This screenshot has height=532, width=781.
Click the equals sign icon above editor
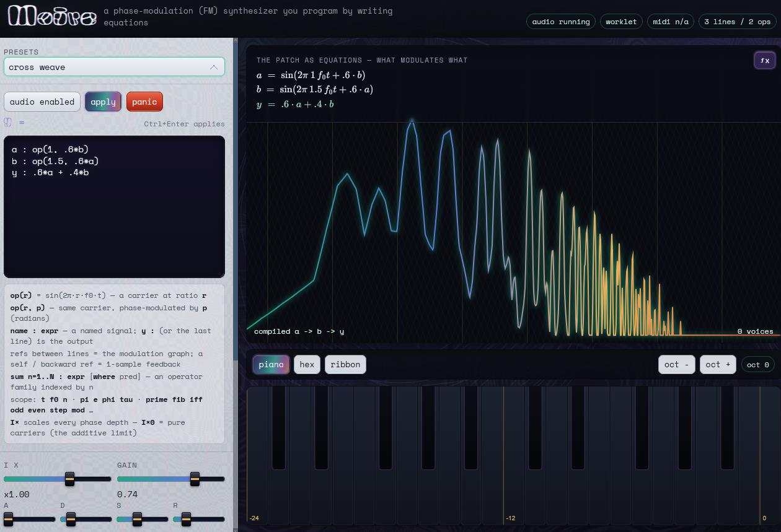[x=22, y=123]
